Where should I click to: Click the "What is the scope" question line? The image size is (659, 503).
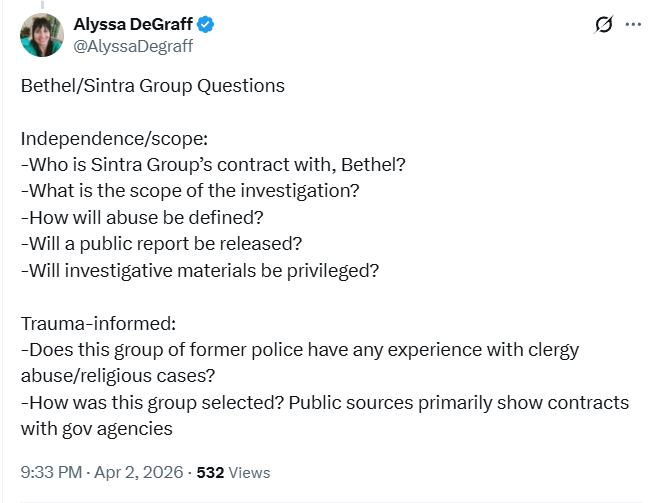point(189,190)
